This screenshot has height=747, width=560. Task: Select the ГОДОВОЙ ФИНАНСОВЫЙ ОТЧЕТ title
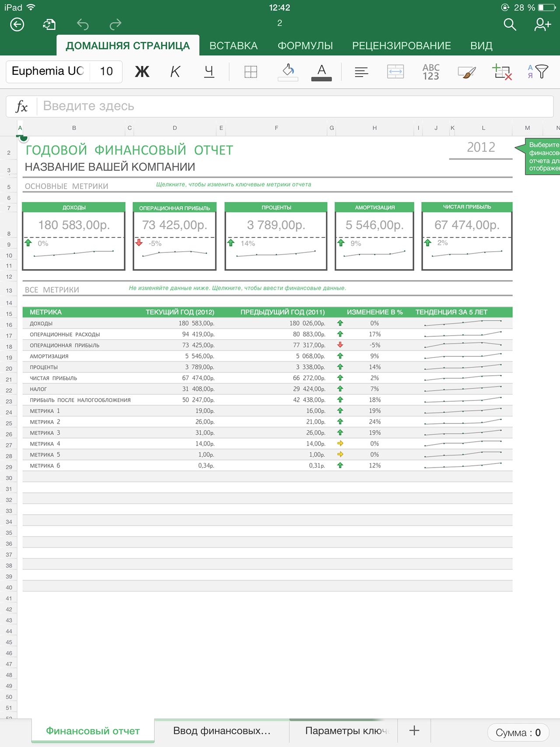point(129,150)
